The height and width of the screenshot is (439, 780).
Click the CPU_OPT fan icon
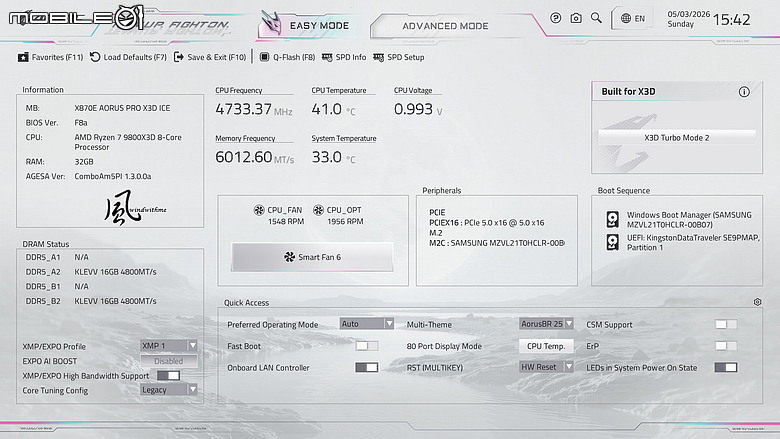318,210
